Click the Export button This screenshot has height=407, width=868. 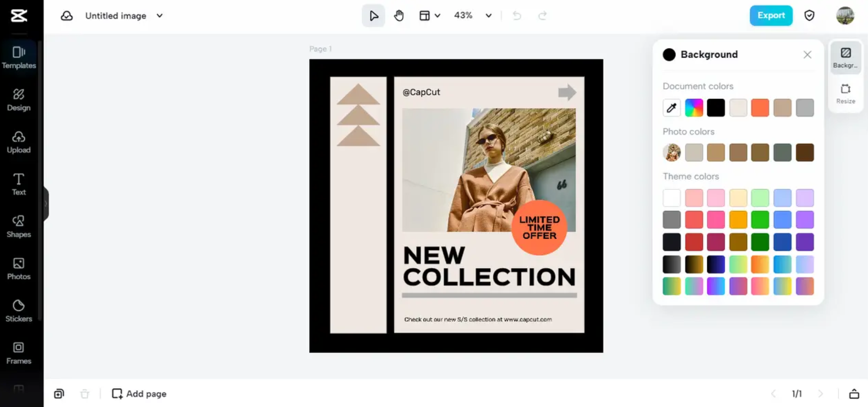(771, 15)
